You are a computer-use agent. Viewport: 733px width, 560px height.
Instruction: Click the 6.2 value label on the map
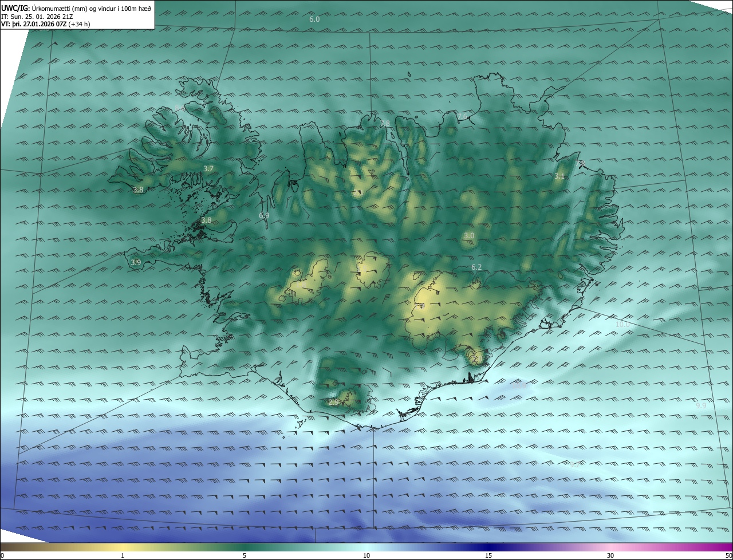(x=476, y=267)
